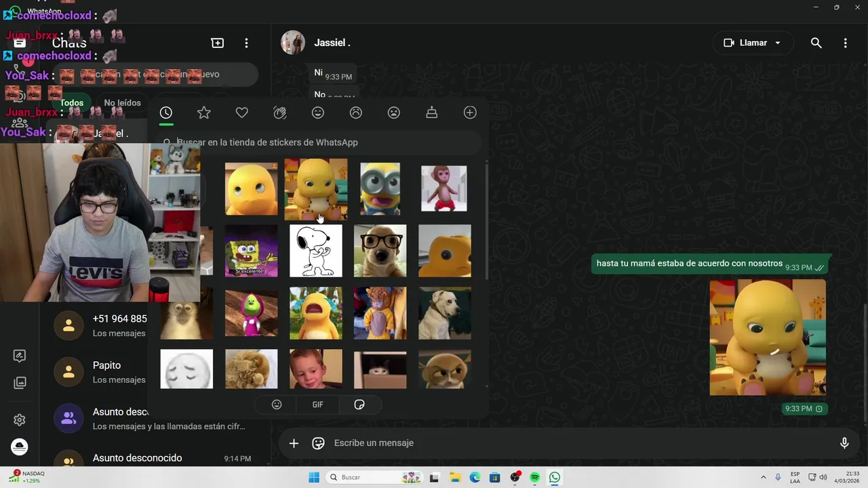Open taskbar volume control

coord(823,477)
